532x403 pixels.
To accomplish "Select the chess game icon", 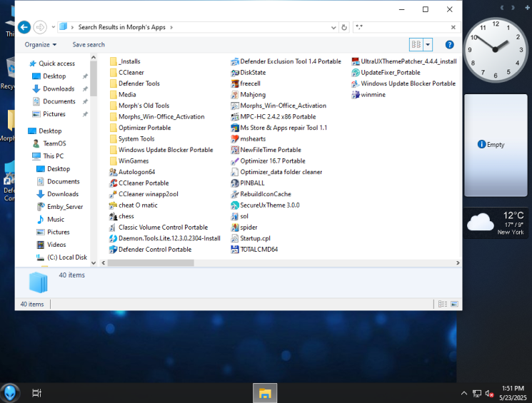I will pyautogui.click(x=113, y=216).
